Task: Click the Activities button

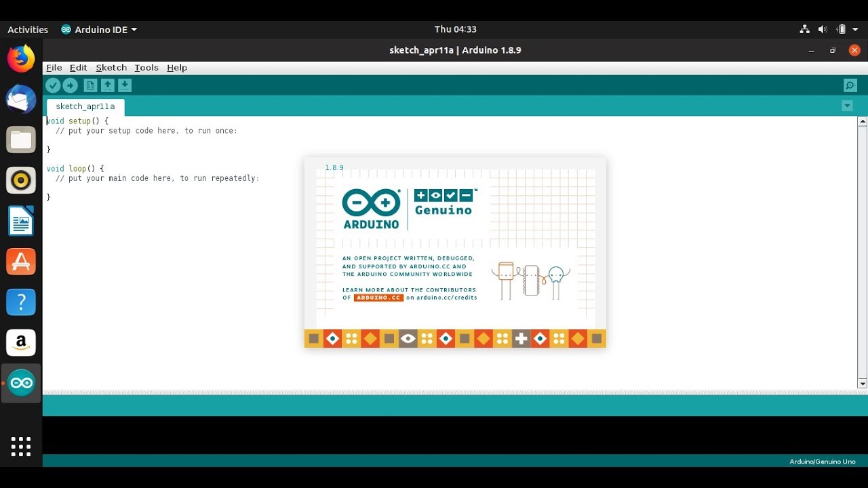Action: [28, 29]
